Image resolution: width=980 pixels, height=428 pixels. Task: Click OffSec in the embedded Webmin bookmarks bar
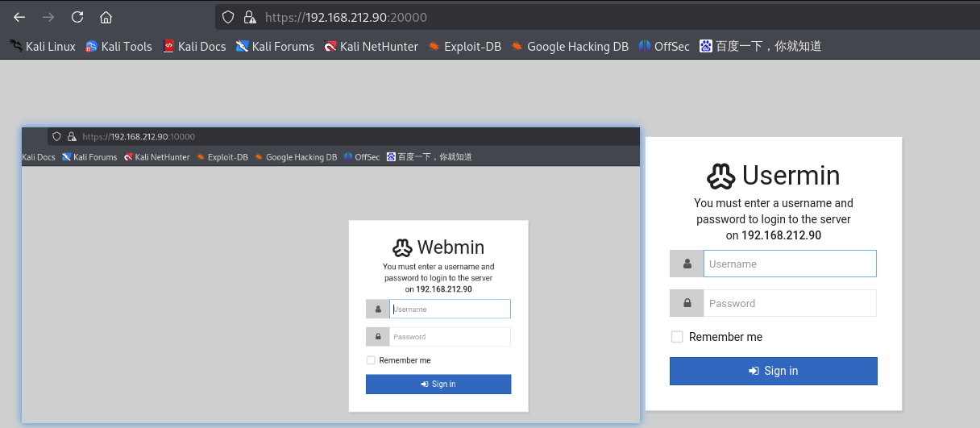click(x=362, y=157)
